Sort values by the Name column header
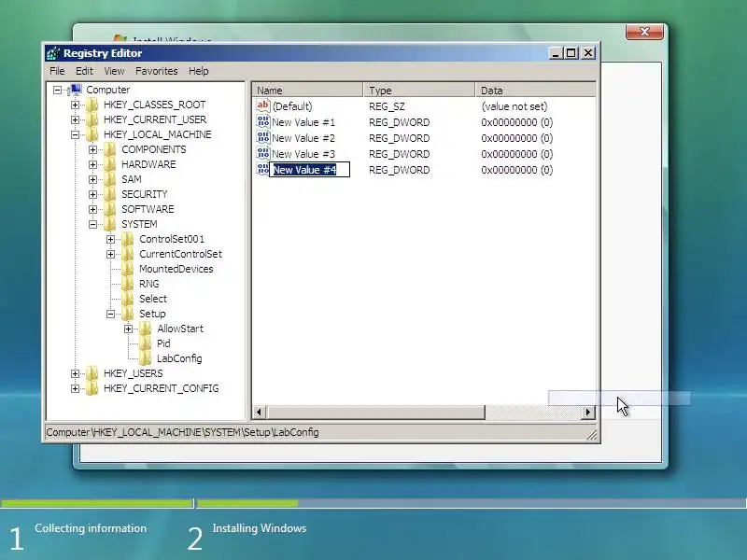 point(307,90)
